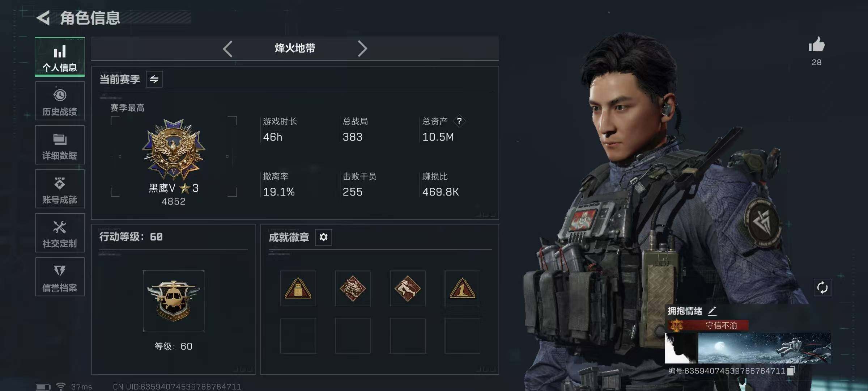
Task: Click the back arrow beside 角色信息
Action: click(x=43, y=18)
